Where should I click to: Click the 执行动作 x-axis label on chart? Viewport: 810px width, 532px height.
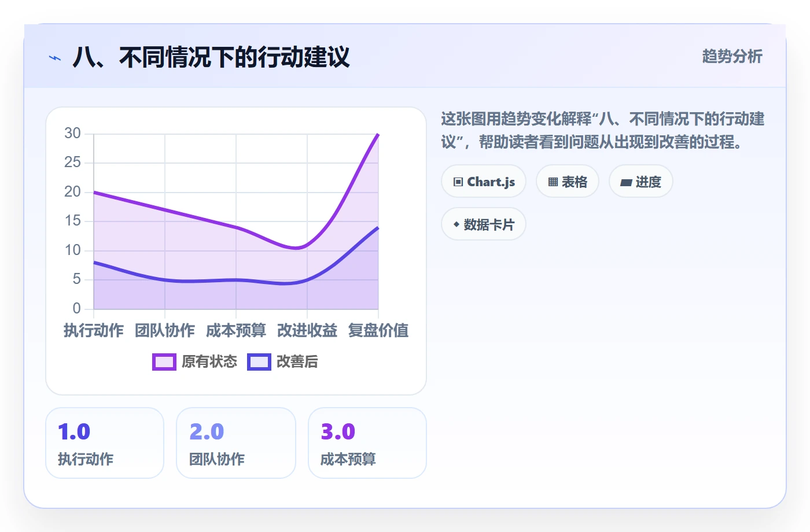coord(94,331)
